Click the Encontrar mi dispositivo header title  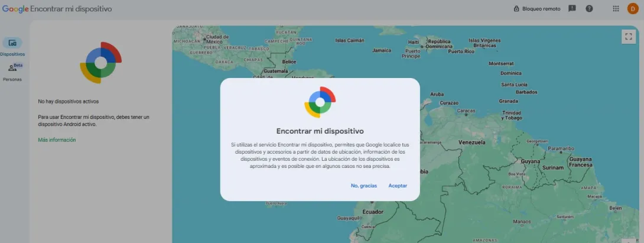(71, 9)
